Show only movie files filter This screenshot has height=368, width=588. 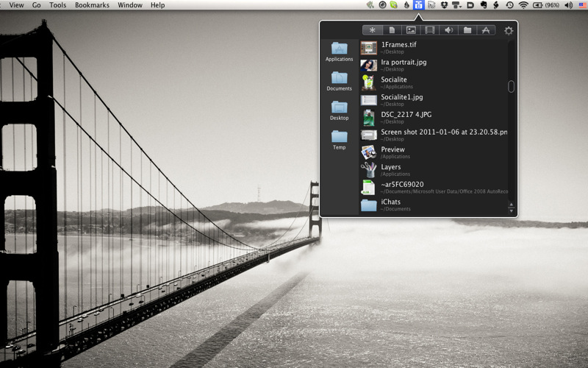pos(429,30)
